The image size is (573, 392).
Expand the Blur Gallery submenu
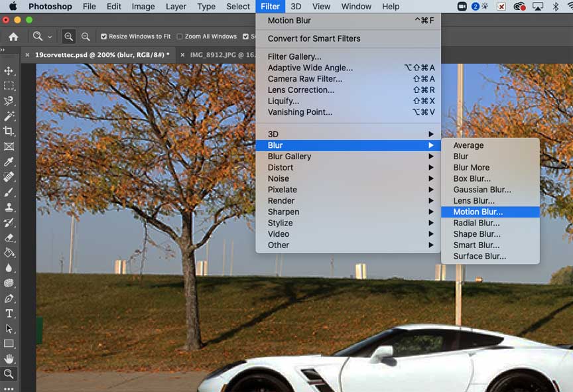[348, 157]
